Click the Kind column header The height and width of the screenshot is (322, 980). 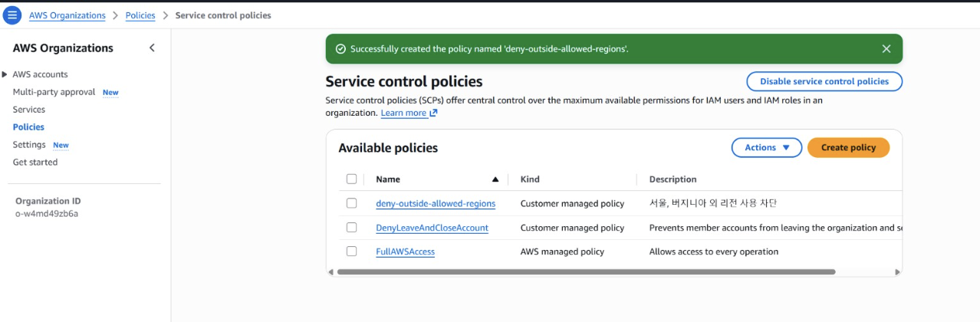click(530, 179)
